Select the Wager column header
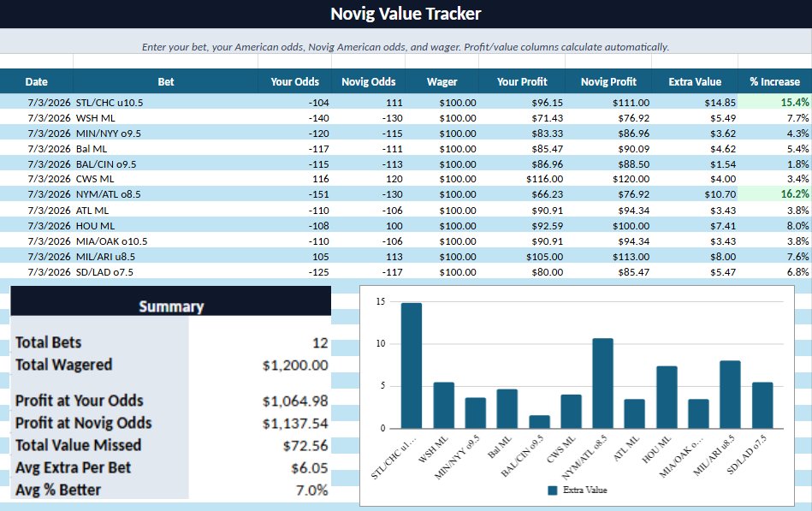812x511 pixels. [442, 81]
